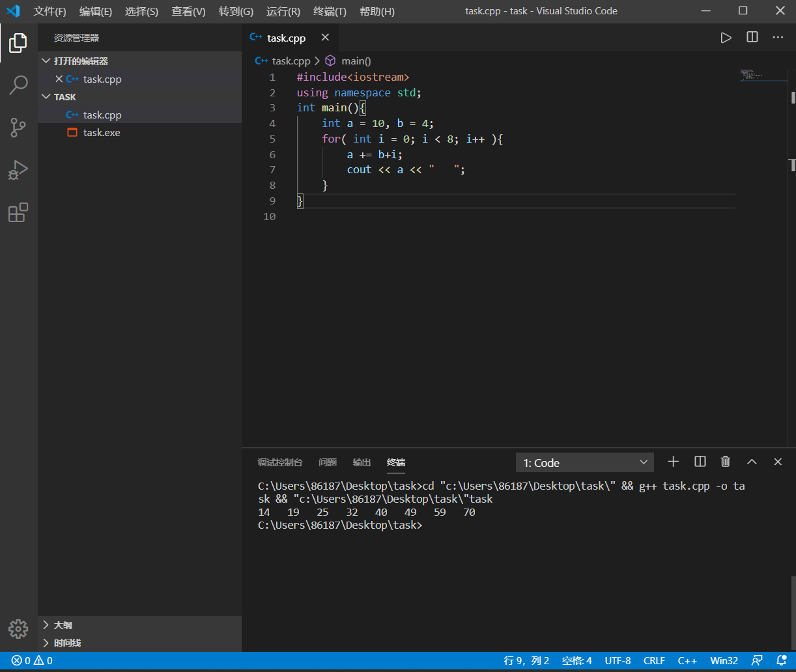Change encoding via UTF-8 status item
Viewport: 796px width, 672px height.
point(618,660)
